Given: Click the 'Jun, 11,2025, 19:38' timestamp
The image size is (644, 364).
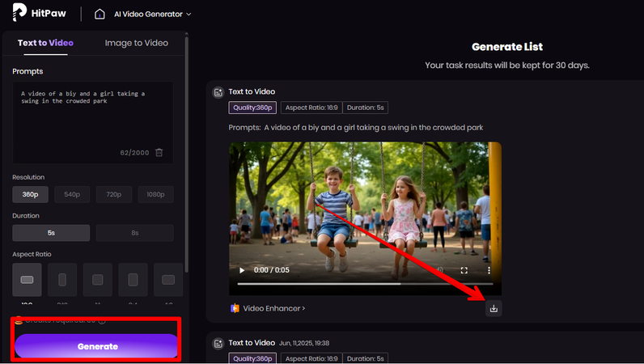Looking at the screenshot, I should click(304, 343).
